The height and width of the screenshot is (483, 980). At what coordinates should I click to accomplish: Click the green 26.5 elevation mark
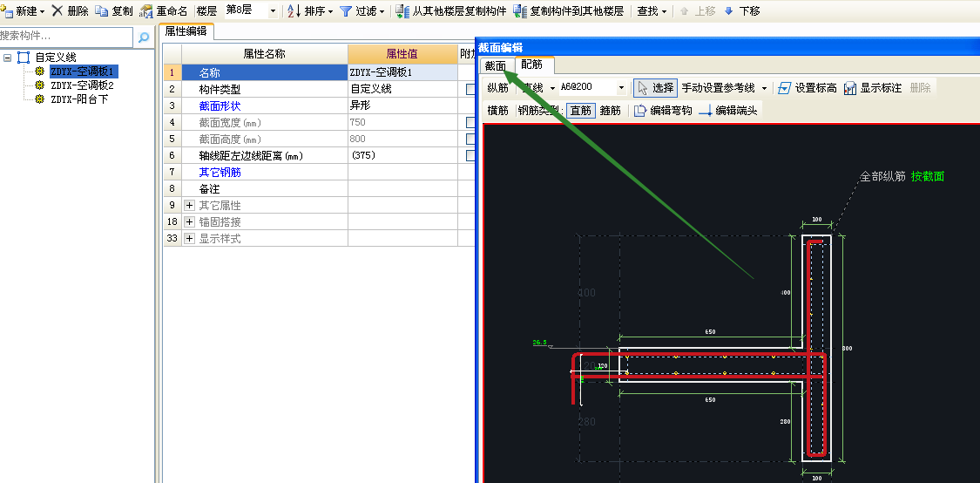pos(539,343)
